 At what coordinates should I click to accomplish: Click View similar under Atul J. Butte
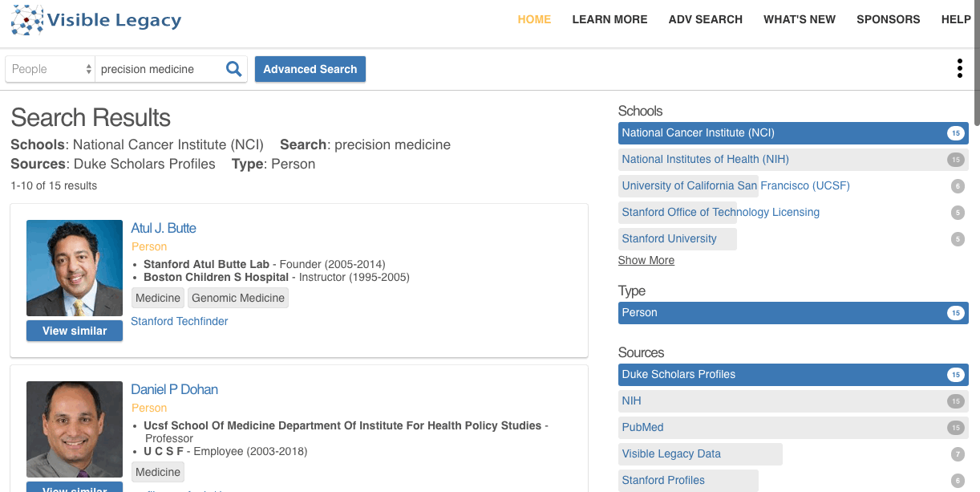tap(75, 331)
